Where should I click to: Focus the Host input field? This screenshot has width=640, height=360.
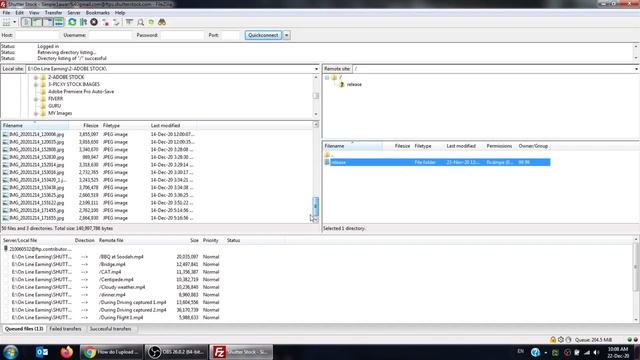[37, 35]
